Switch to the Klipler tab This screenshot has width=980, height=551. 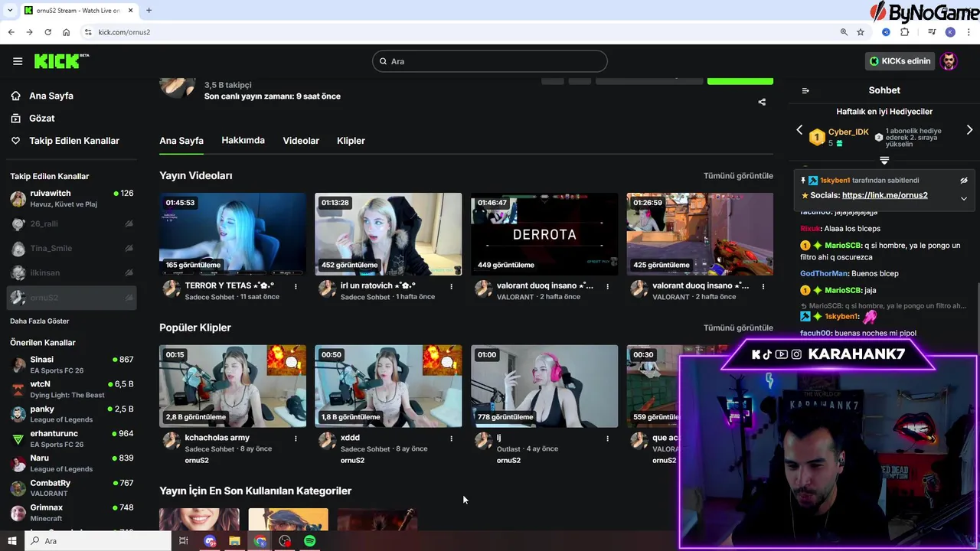(351, 141)
